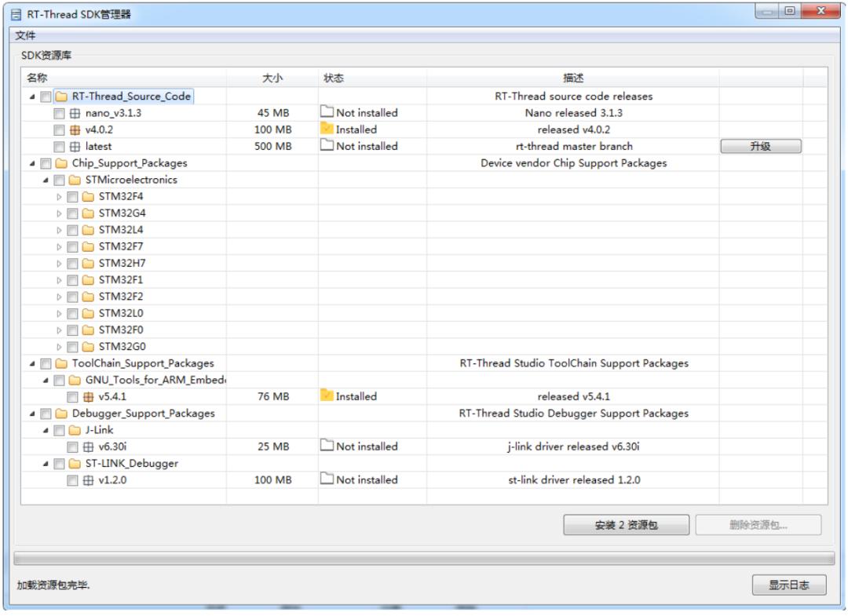The width and height of the screenshot is (848, 616).
Task: Check the v4.0.2 source code checkbox
Action: point(59,130)
